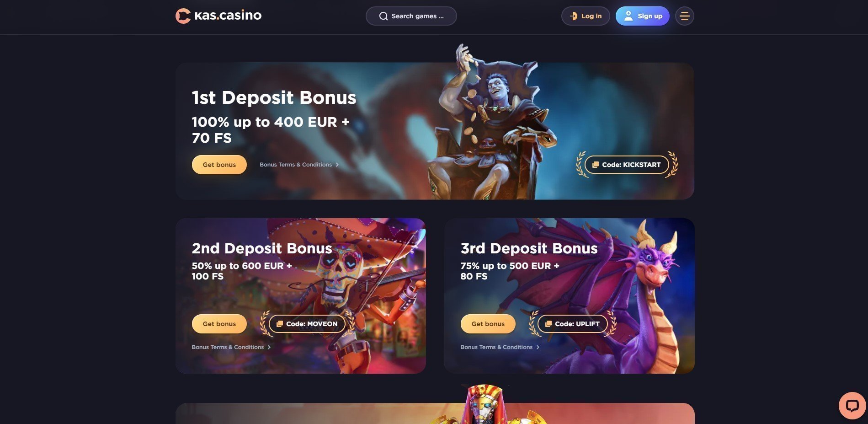
Task: Click the Log in text
Action: pos(591,16)
